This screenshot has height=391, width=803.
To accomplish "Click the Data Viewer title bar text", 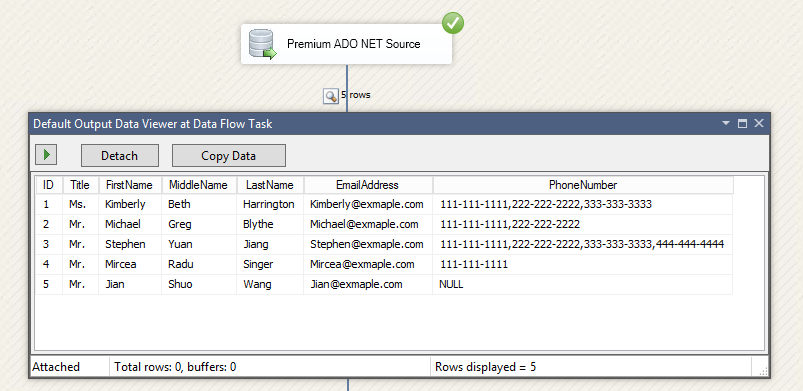I will click(x=153, y=124).
